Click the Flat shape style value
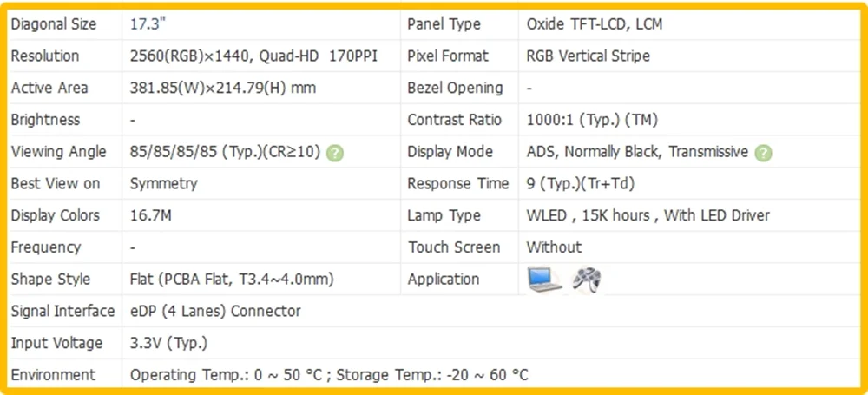 pyautogui.click(x=232, y=280)
